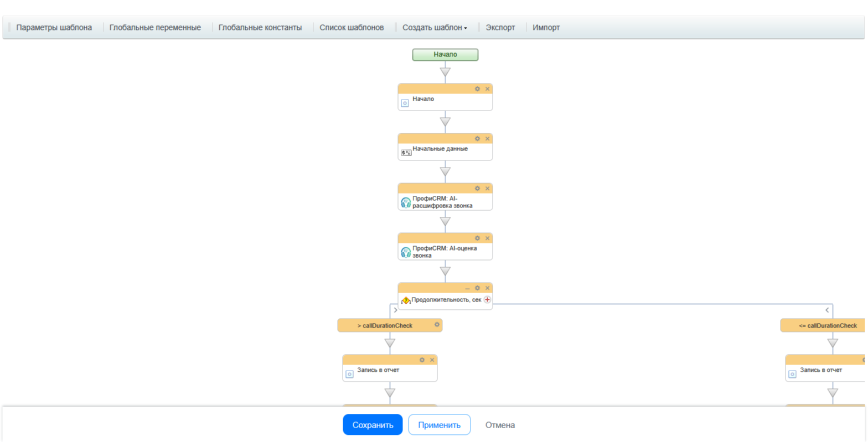Open settings of AI-расшифровка звонка block

(477, 188)
